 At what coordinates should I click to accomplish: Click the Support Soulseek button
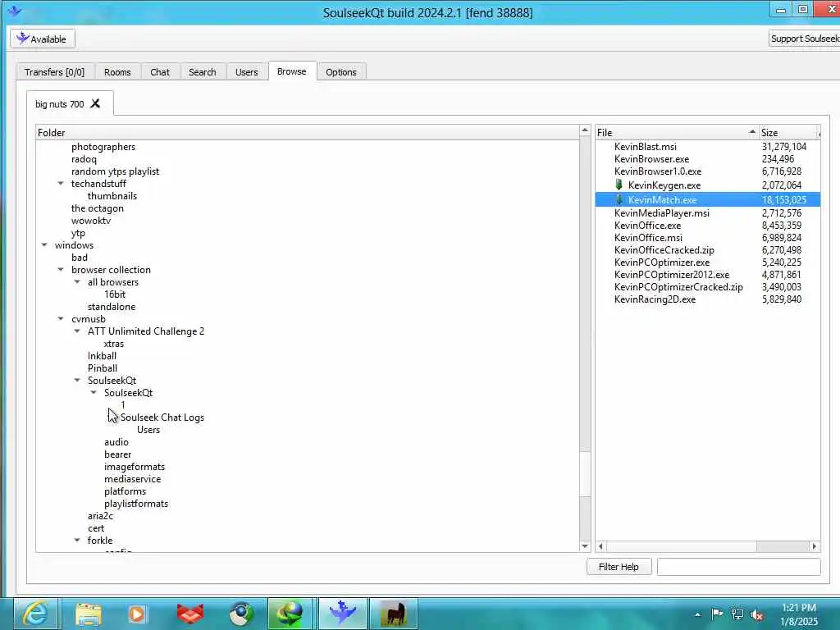805,39
